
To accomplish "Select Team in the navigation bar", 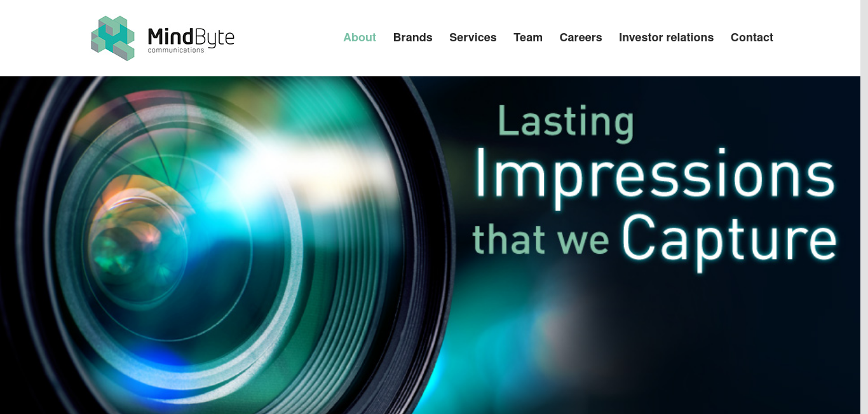I will click(x=528, y=38).
